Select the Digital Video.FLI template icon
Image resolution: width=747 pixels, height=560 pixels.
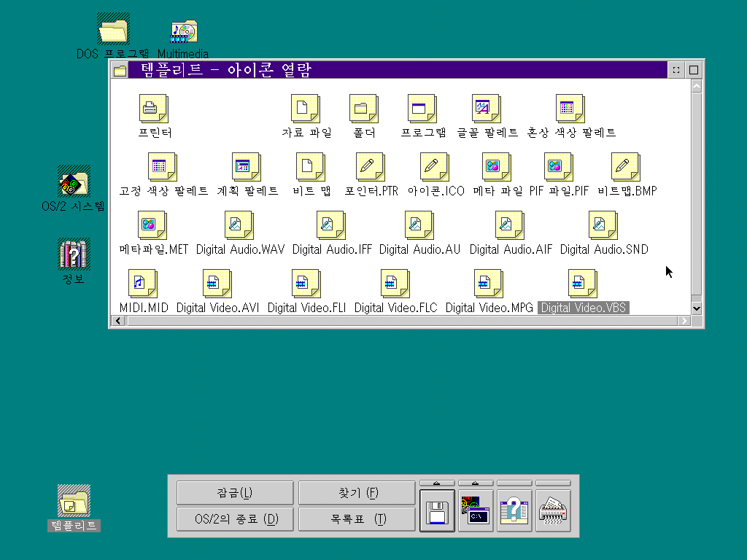(306, 284)
